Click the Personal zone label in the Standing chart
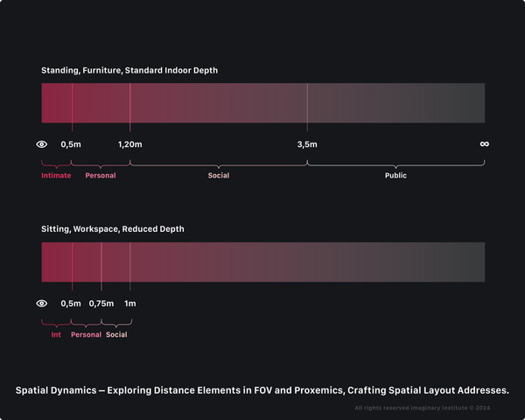This screenshot has width=525, height=420. 101,176
